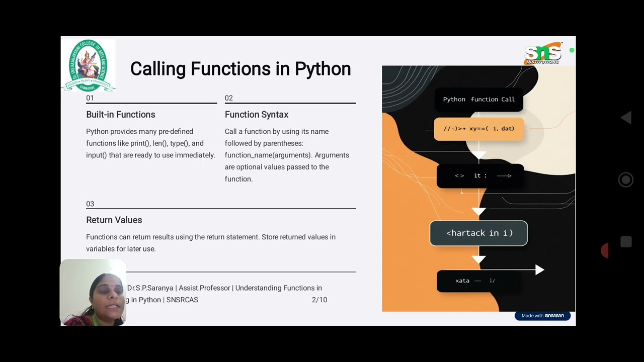This screenshot has height=362, width=644.
Task: Click the white right arrow in diagram
Action: point(540,270)
